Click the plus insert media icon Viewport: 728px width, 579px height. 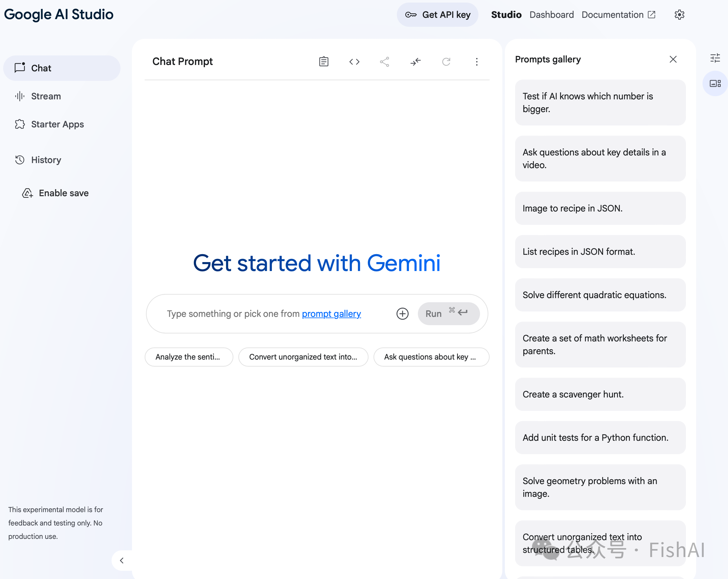point(402,313)
